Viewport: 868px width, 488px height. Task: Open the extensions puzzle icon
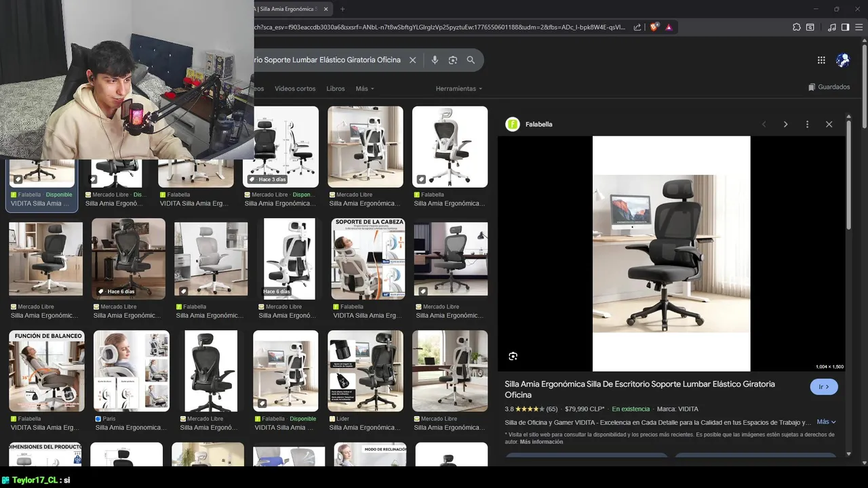(797, 27)
